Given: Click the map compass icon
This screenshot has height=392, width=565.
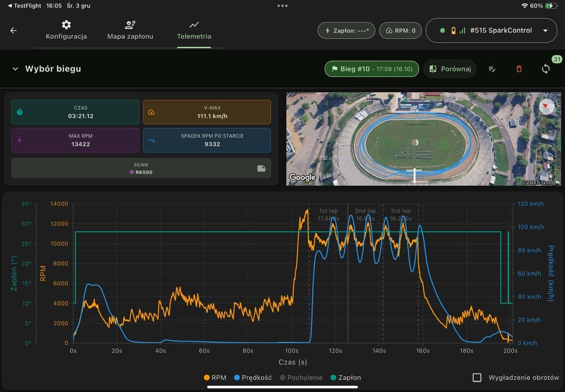Looking at the screenshot, I should pyautogui.click(x=546, y=106).
